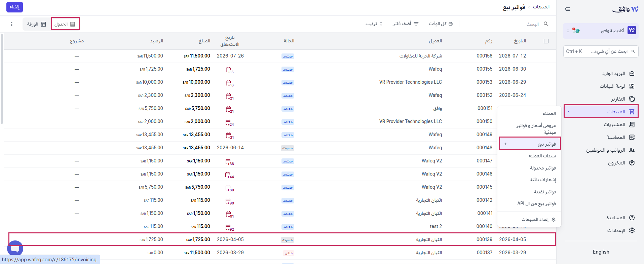The image size is (644, 264).
Task: Switch language to English
Action: tap(601, 252)
